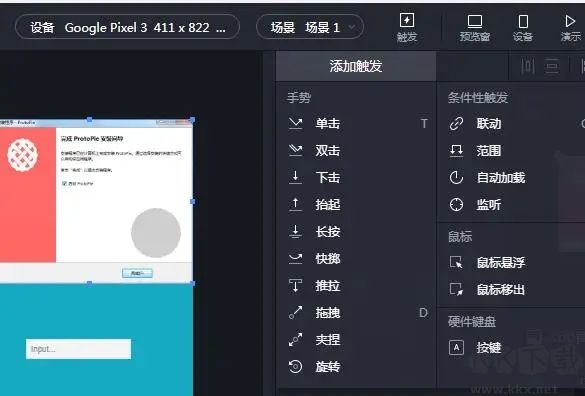Screen dimensions: 585x396
Task: Click the button in installer image footer
Action: [x=137, y=273]
